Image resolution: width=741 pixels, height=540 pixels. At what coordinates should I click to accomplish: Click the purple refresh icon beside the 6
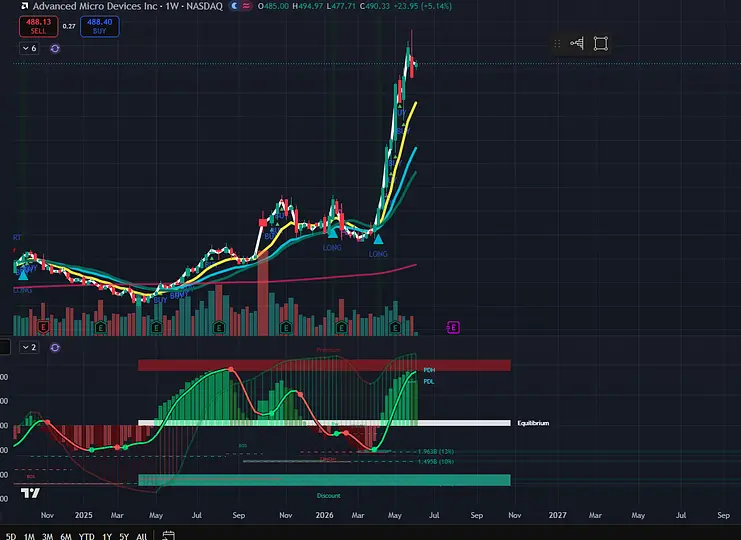pyautogui.click(x=55, y=48)
